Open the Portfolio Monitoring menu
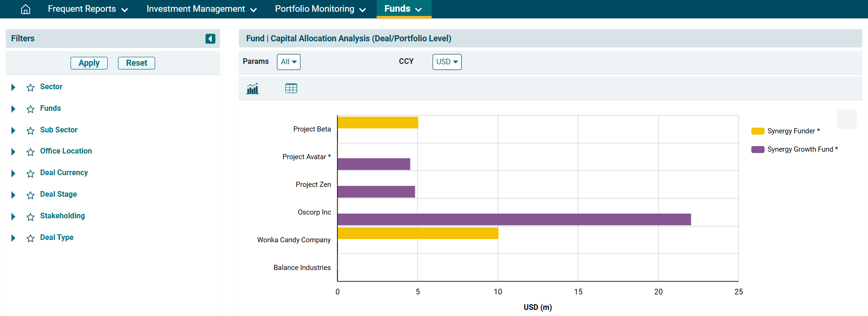Screen dimensions: 868x316 coord(320,9)
